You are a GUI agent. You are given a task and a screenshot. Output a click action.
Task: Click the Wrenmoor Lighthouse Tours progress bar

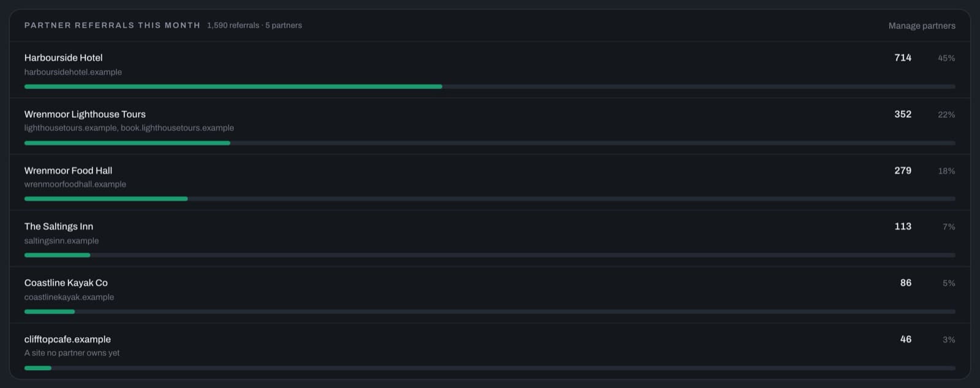pos(490,143)
